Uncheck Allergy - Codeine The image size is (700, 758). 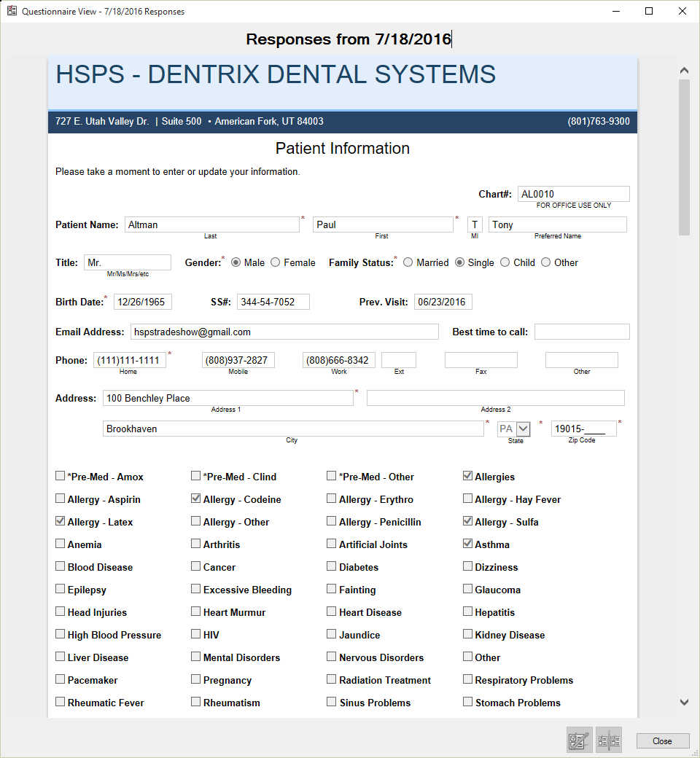195,499
